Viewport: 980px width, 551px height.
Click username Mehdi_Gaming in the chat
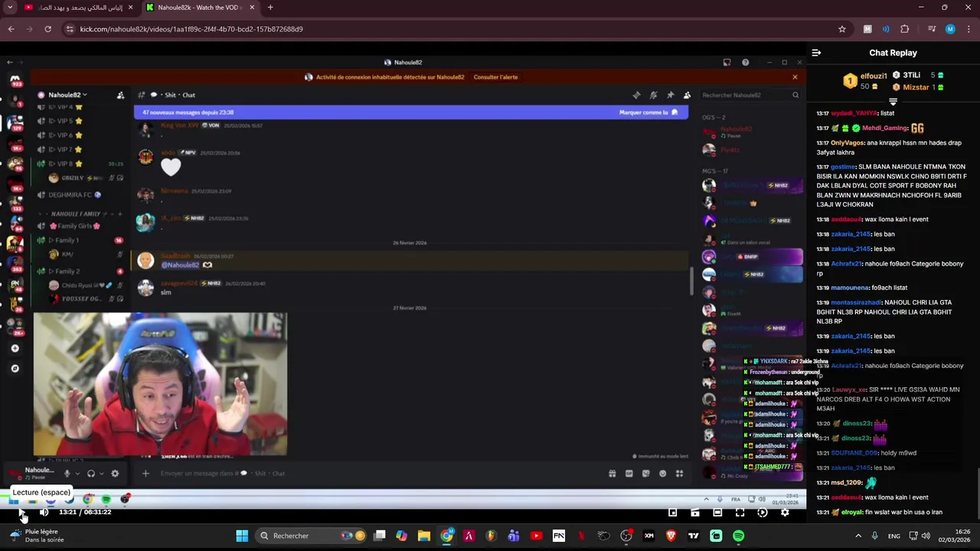coord(884,128)
